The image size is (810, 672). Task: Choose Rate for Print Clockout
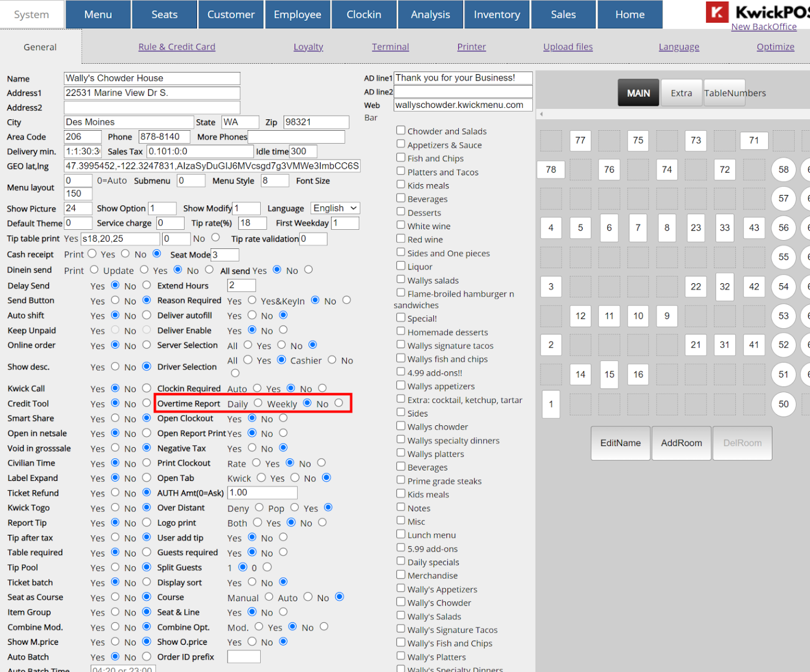point(256,463)
